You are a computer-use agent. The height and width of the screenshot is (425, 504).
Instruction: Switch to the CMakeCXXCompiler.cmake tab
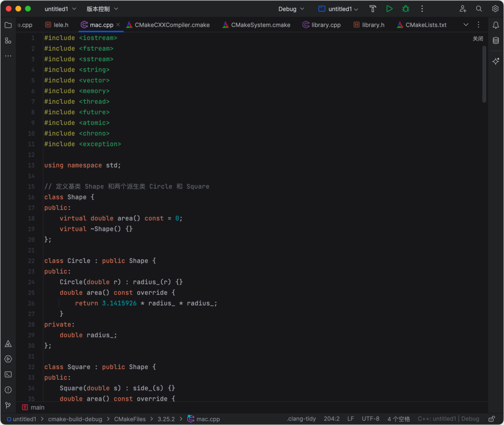tap(168, 25)
